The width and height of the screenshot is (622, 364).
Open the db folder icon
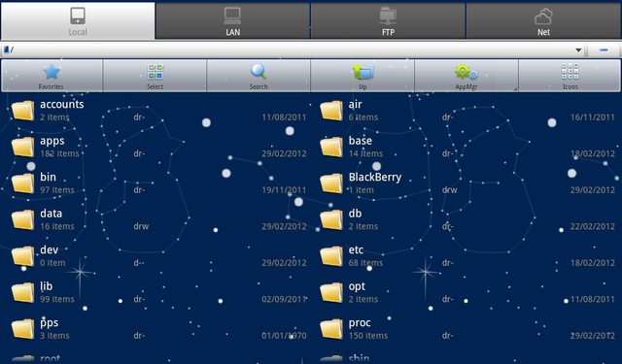tap(331, 219)
